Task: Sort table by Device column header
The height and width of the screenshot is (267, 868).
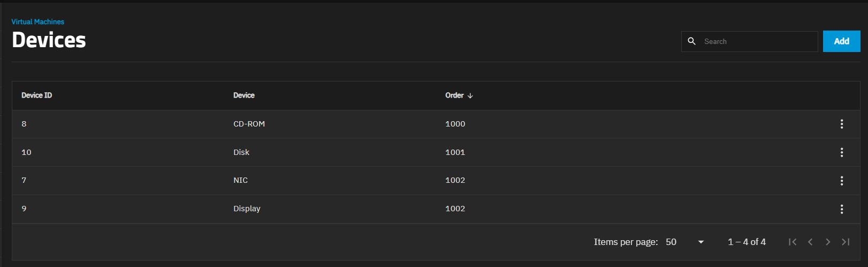Action: (x=243, y=95)
